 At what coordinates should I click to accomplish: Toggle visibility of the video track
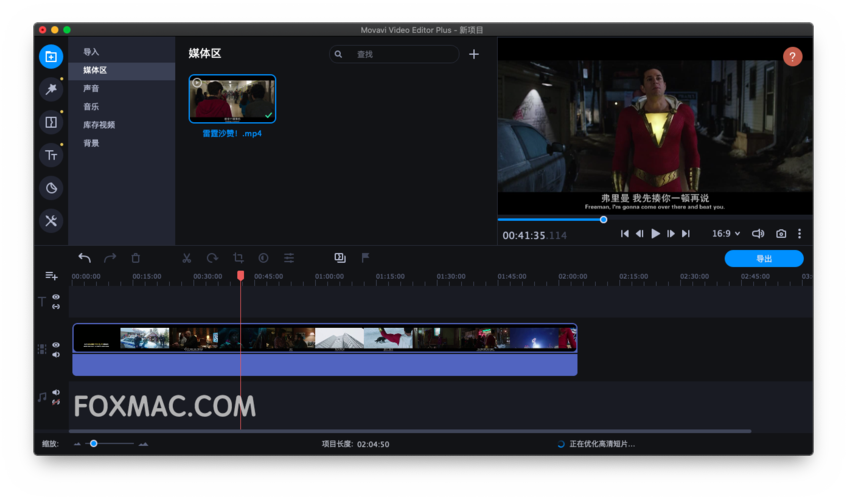pos(56,345)
